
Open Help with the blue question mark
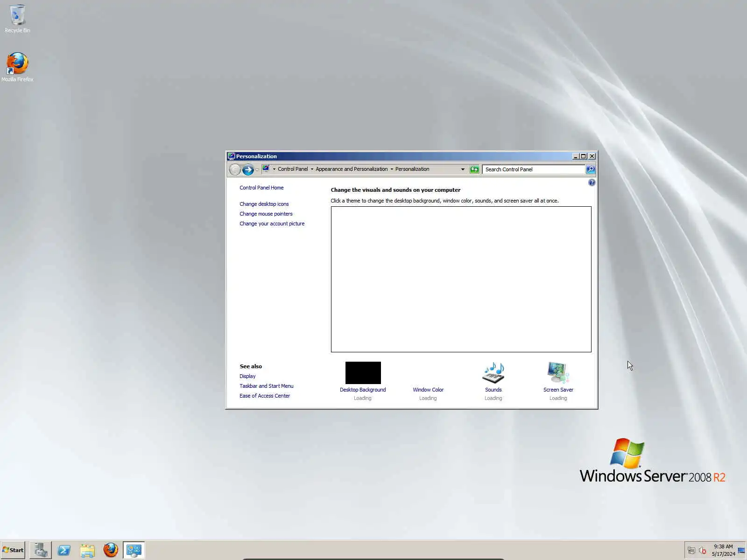pyautogui.click(x=592, y=182)
